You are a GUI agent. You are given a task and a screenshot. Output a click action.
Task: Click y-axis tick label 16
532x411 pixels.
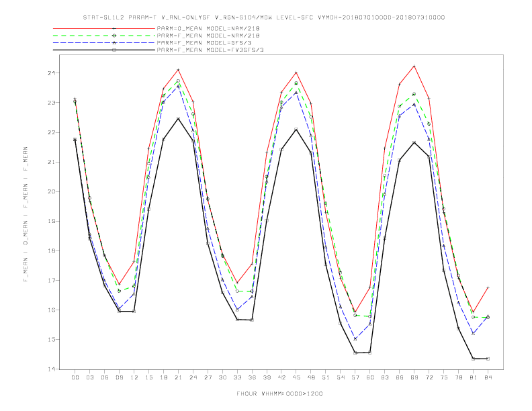pos(52,310)
